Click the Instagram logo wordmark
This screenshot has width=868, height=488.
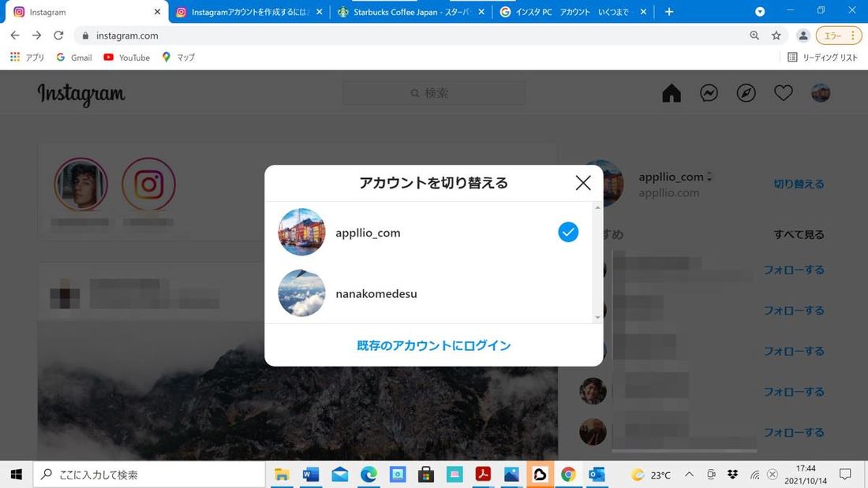point(81,94)
